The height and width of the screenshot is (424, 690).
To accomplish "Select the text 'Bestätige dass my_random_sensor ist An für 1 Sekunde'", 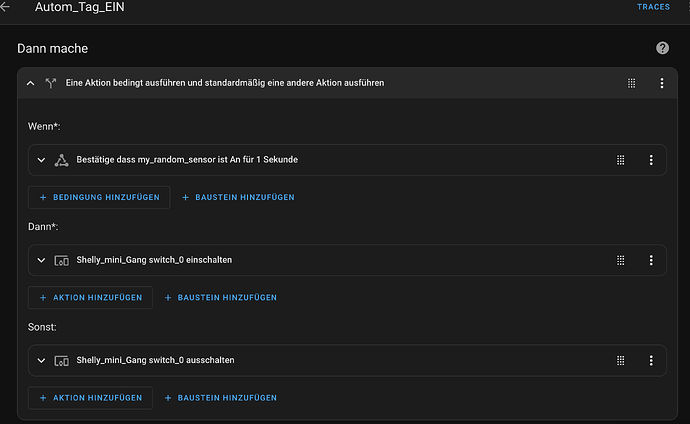I will click(187, 160).
